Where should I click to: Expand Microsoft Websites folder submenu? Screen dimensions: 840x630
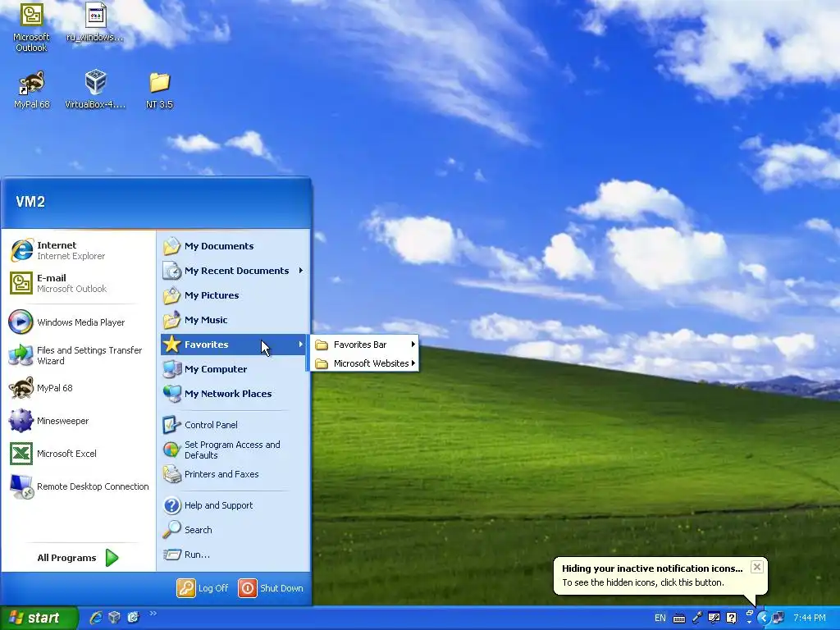click(365, 363)
